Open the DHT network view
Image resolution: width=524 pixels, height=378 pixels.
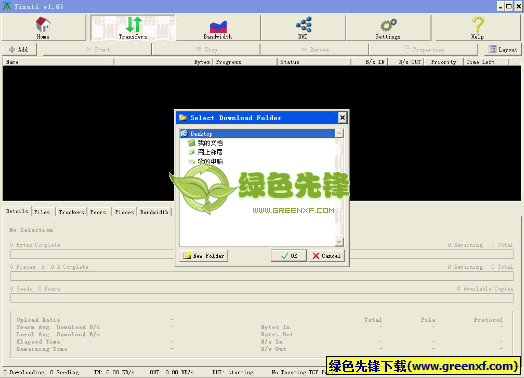coord(303,28)
